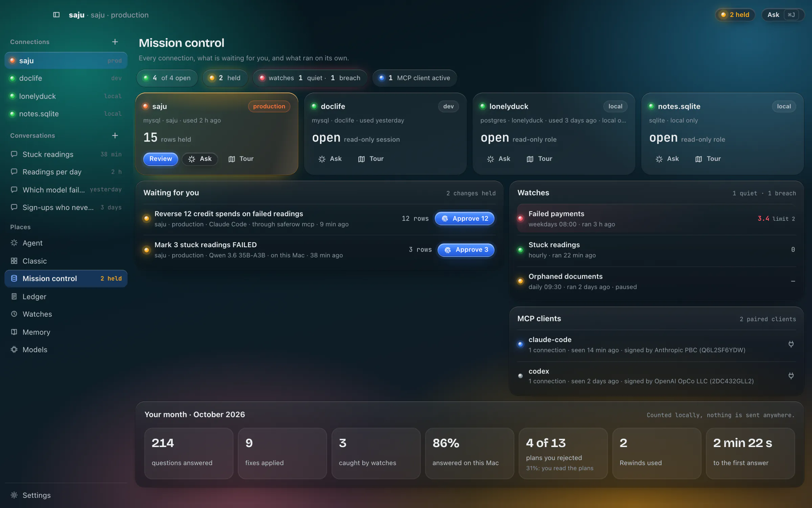Click the Approve 12 button
The width and height of the screenshot is (812, 508).
465,218
